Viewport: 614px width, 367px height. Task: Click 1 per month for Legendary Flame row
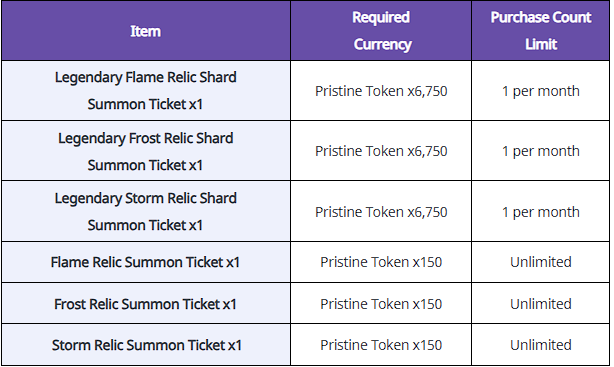[540, 91]
